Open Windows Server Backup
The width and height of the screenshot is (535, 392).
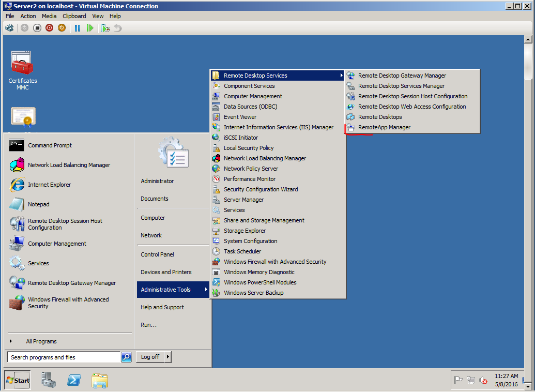click(278, 293)
